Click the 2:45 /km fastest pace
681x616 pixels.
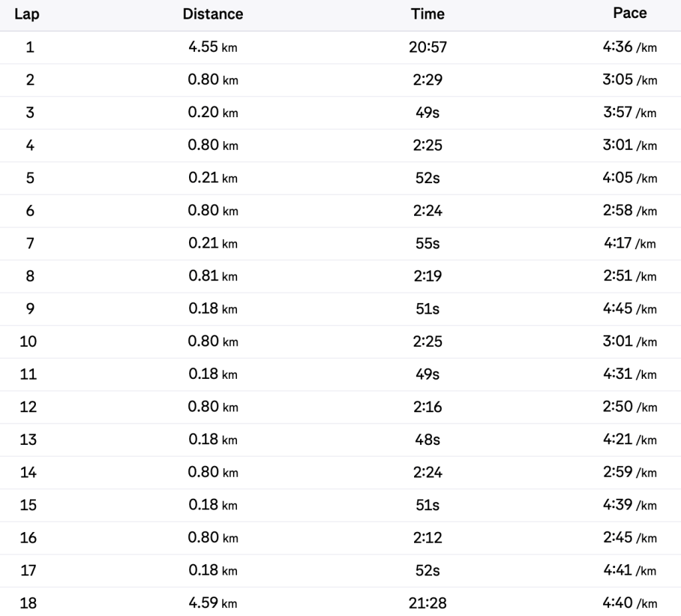(x=629, y=537)
